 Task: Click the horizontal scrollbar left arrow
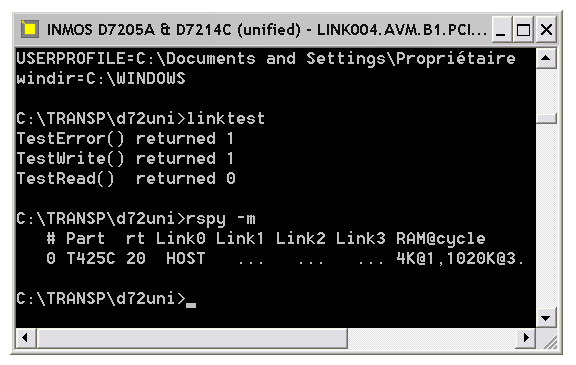(x=25, y=337)
